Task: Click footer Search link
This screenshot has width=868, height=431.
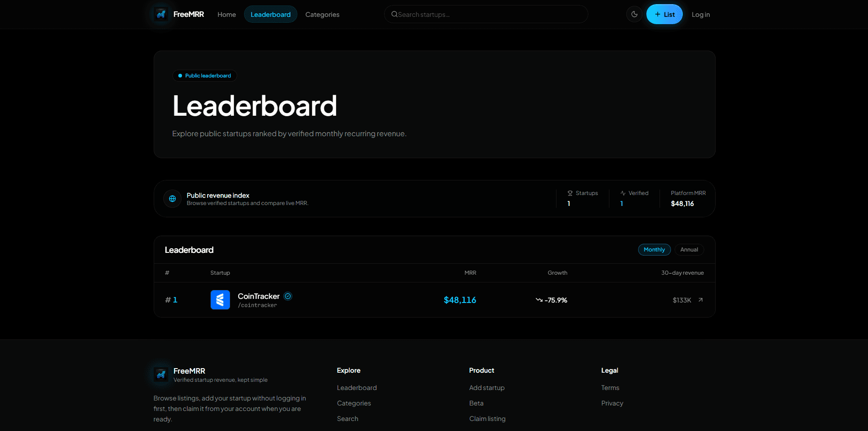Action: coord(348,419)
